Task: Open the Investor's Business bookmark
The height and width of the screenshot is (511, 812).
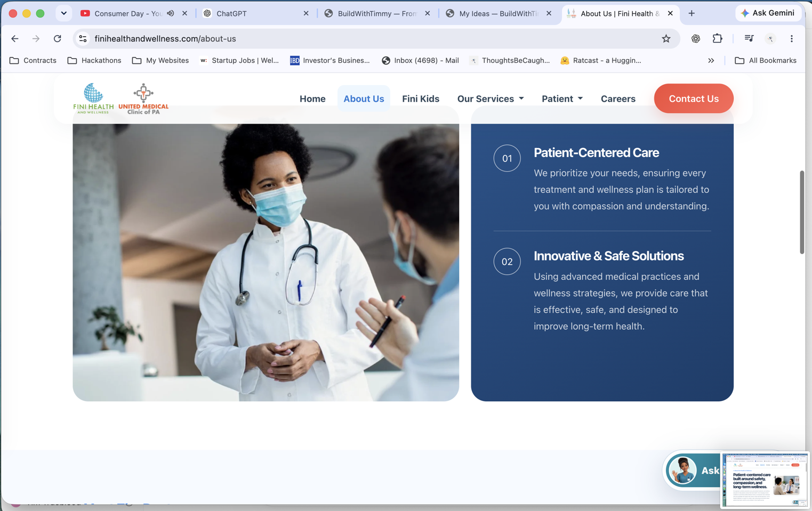Action: tap(329, 60)
